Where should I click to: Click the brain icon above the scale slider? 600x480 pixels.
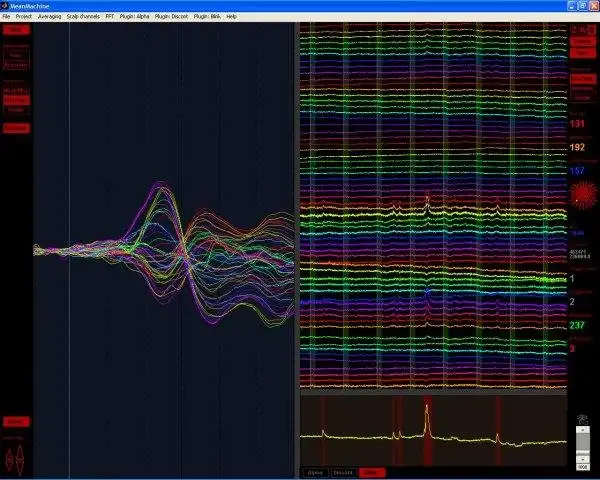(583, 420)
